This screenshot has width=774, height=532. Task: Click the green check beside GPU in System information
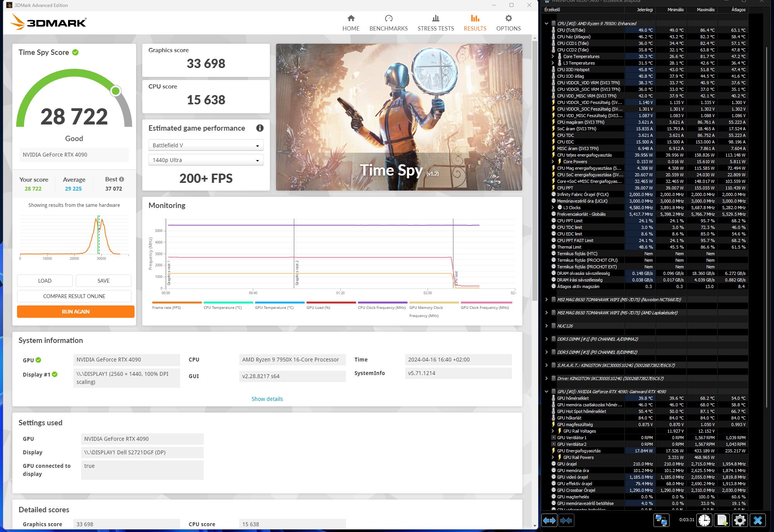pos(38,360)
